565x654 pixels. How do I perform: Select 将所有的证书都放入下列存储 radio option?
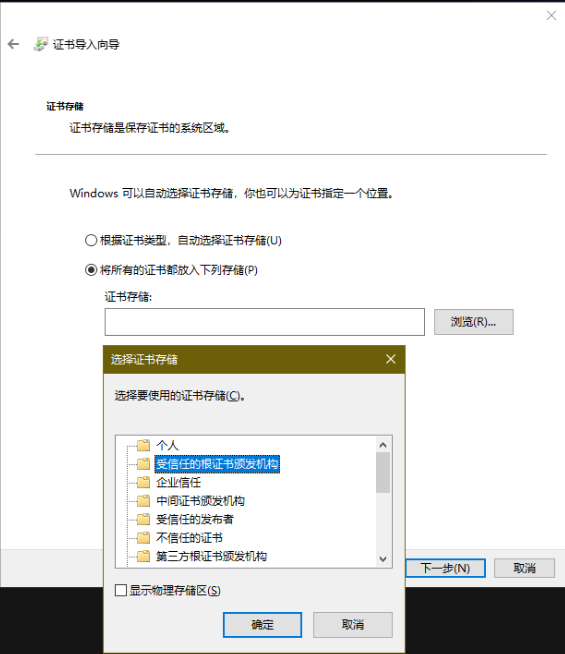(91, 270)
